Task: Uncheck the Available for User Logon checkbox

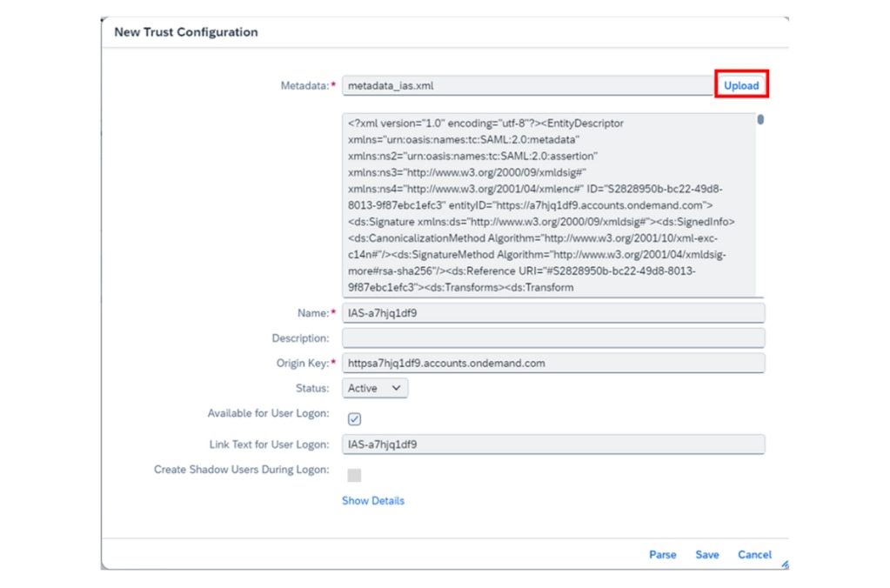Action: coord(354,419)
